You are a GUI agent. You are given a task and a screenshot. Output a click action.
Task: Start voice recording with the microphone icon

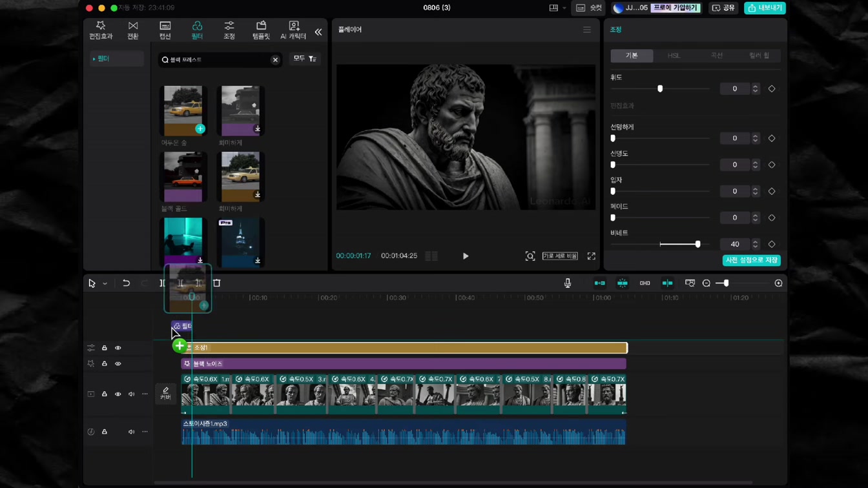[568, 283]
